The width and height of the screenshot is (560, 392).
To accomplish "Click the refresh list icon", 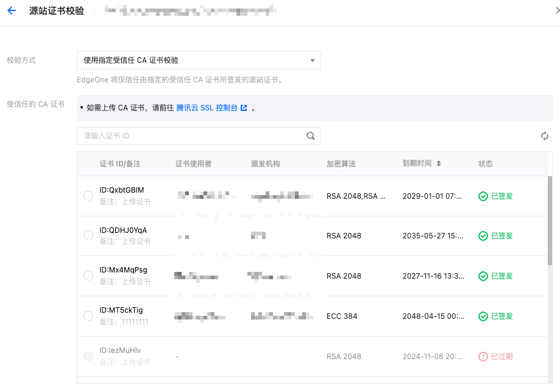I will (x=545, y=136).
